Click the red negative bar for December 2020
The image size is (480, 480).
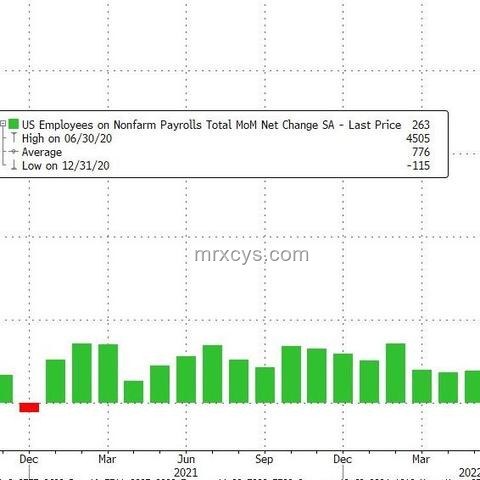click(29, 407)
